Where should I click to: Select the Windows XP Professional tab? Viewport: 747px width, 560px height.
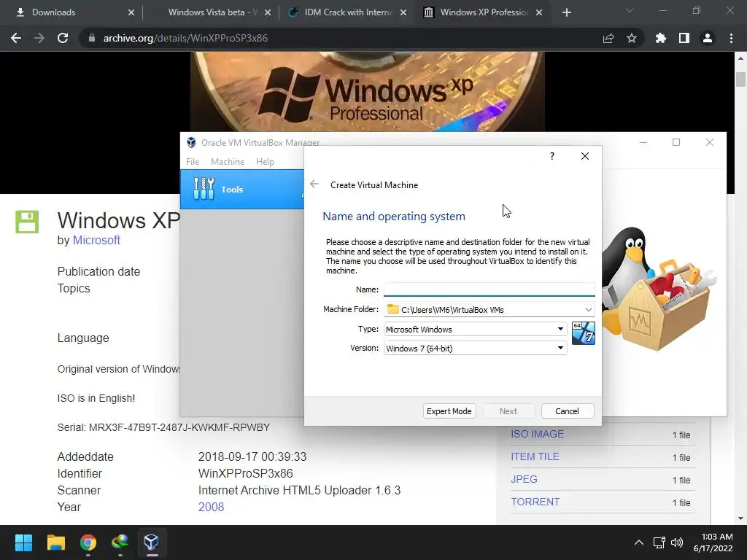(x=484, y=12)
